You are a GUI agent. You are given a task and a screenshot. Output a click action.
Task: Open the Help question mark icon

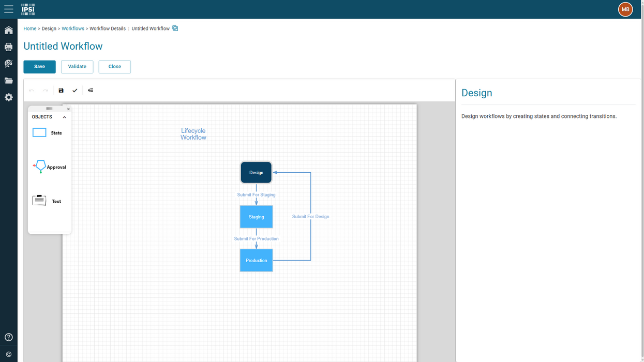tap(9, 337)
